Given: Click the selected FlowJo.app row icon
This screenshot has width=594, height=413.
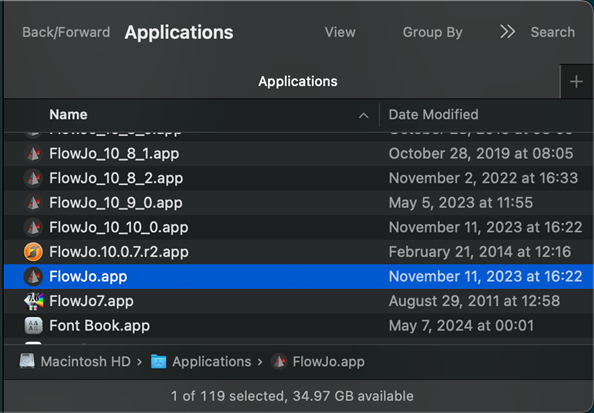Looking at the screenshot, I should pos(33,277).
